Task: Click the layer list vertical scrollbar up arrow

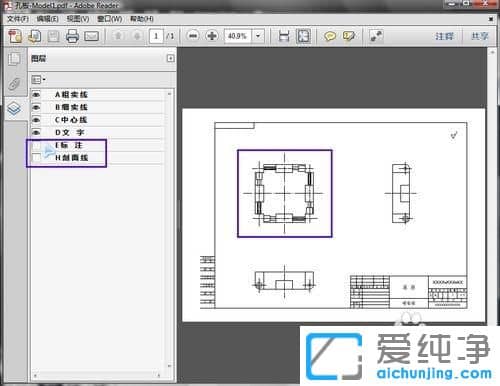Action: 169,94
